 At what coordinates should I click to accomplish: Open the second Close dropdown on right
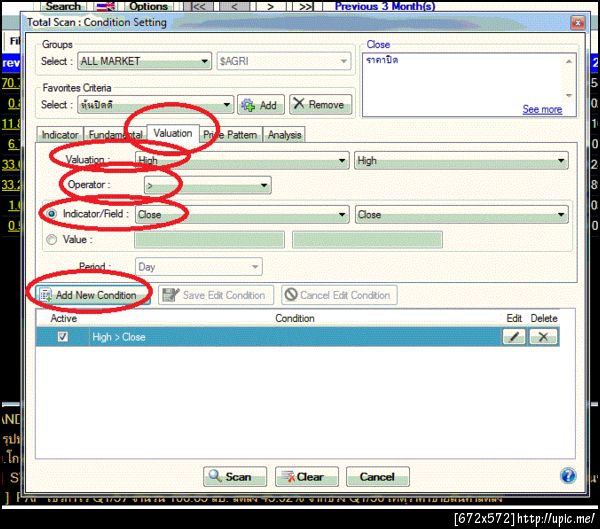(x=461, y=214)
